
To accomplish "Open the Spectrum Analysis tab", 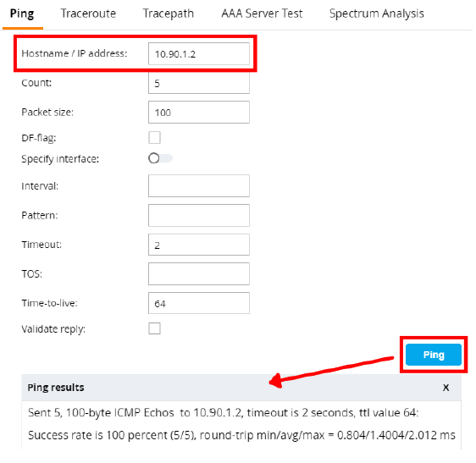I will pyautogui.click(x=376, y=14).
